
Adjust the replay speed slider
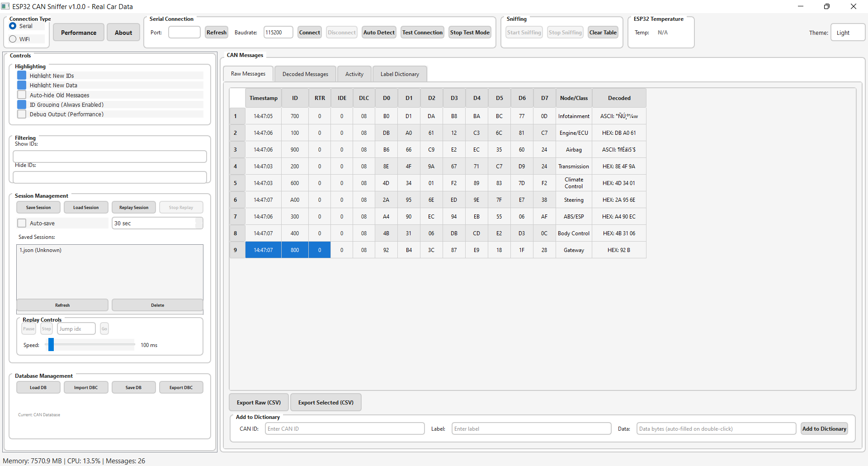52,344
